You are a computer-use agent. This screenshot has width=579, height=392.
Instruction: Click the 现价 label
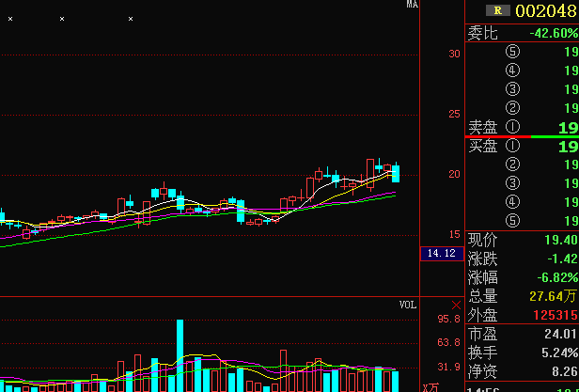pos(483,240)
